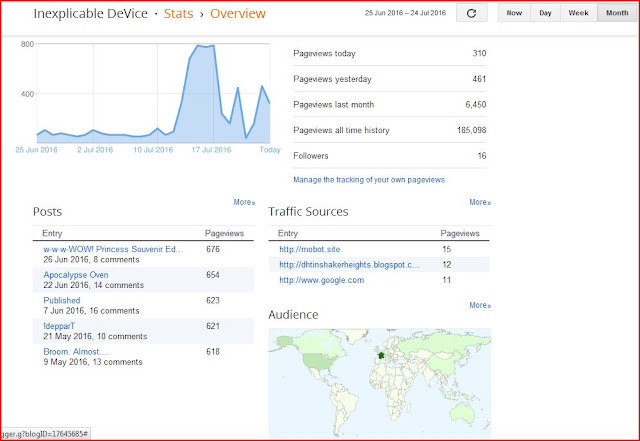Open the w-w-w-WOW! Princess Souvenir post
Image resolution: width=640 pixels, height=441 pixels.
(x=113, y=249)
